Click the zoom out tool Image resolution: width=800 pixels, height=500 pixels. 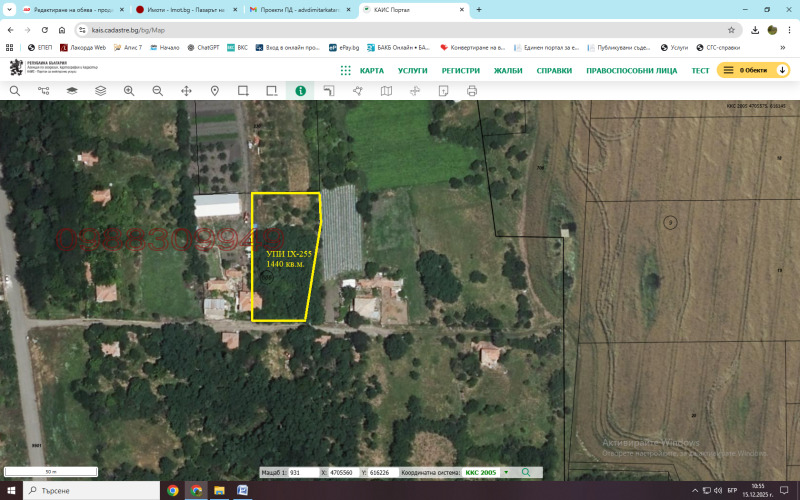(157, 90)
